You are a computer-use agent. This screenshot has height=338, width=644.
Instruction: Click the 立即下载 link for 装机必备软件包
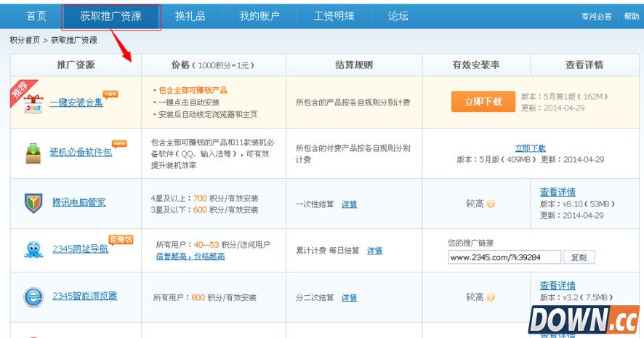[x=530, y=148]
